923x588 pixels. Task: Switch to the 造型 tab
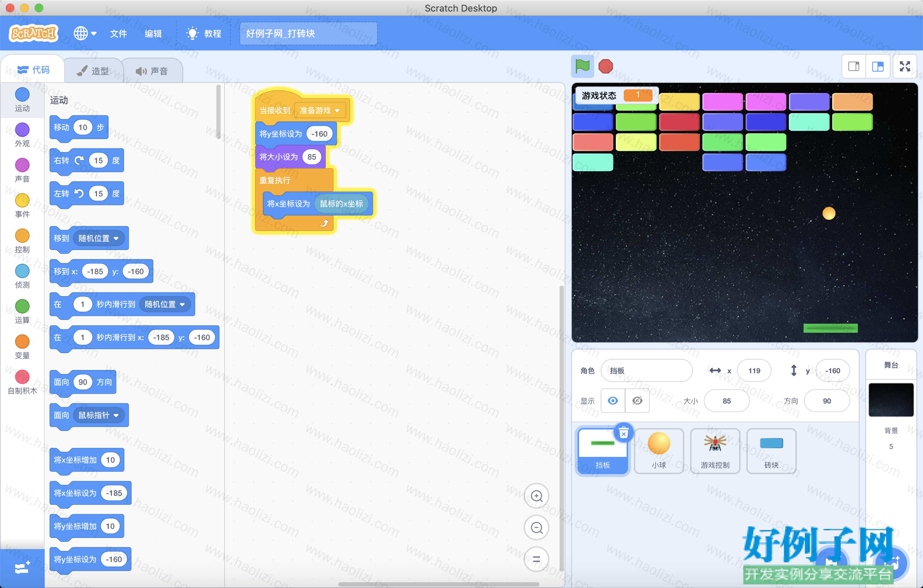pyautogui.click(x=93, y=71)
